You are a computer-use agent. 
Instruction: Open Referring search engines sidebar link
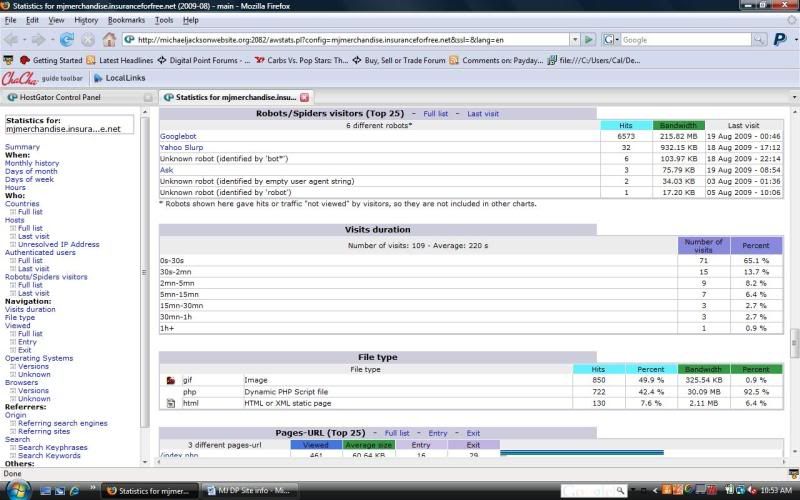63,423
